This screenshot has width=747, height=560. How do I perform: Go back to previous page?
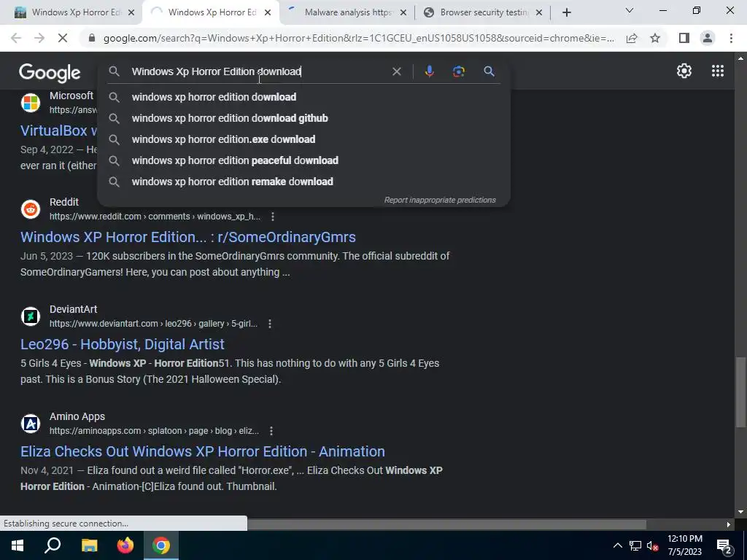pyautogui.click(x=16, y=38)
